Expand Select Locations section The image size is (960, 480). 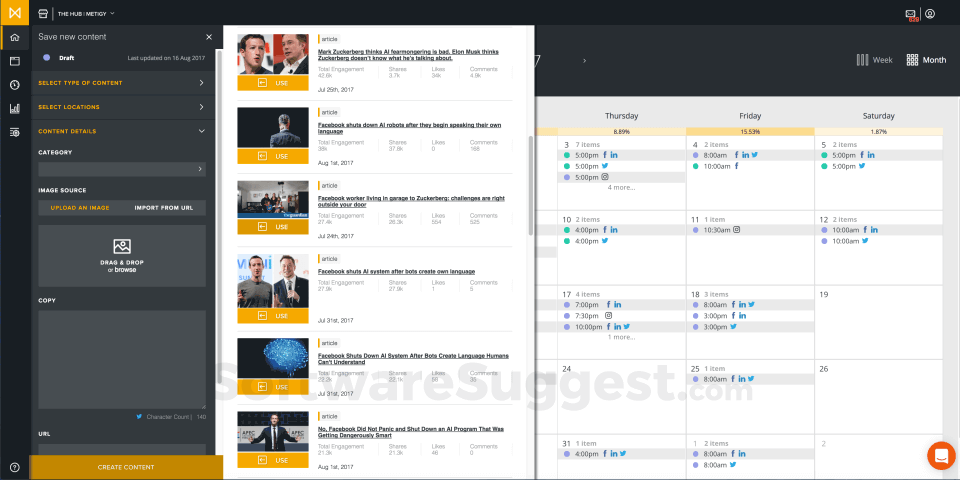(x=122, y=107)
